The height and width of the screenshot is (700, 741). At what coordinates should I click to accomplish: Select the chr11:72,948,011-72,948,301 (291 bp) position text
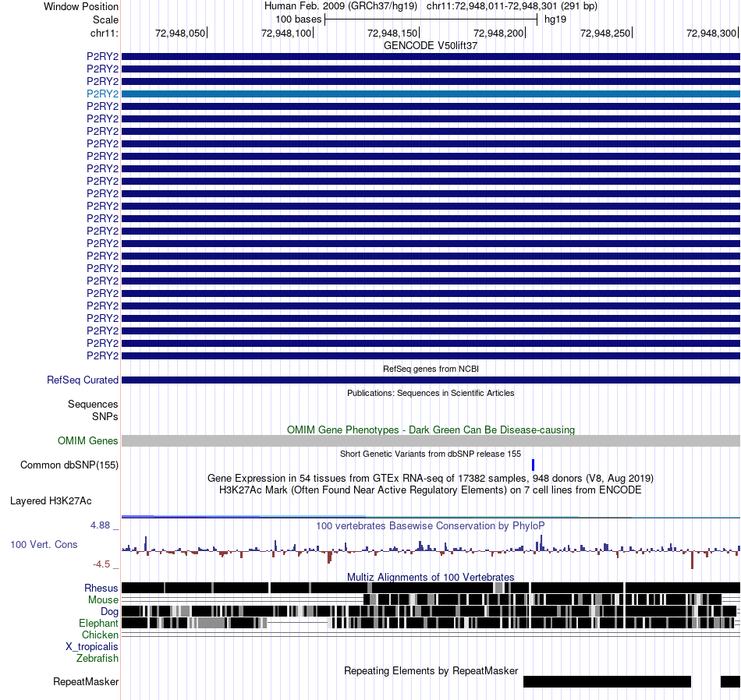tap(512, 6)
